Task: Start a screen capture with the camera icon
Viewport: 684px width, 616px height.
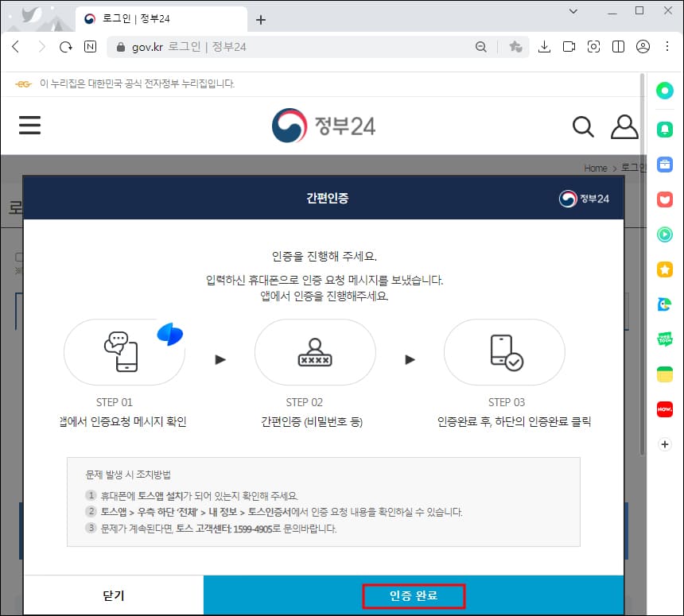Action: tap(593, 47)
